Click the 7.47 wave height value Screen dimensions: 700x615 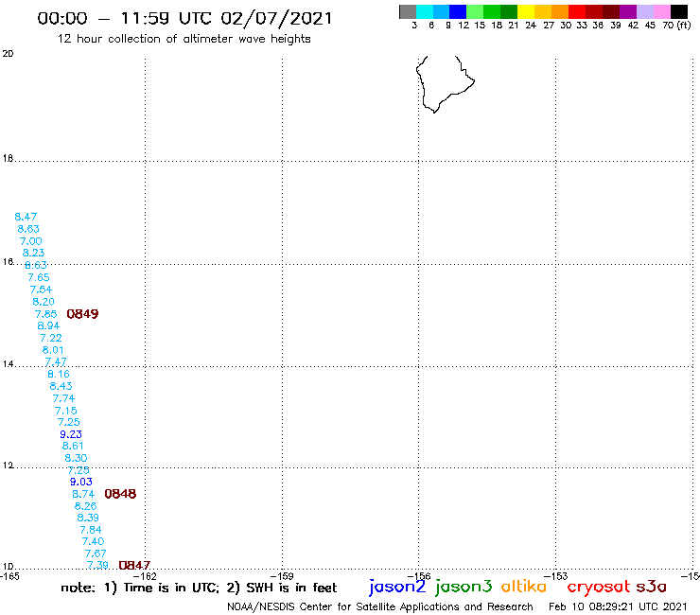click(x=56, y=361)
